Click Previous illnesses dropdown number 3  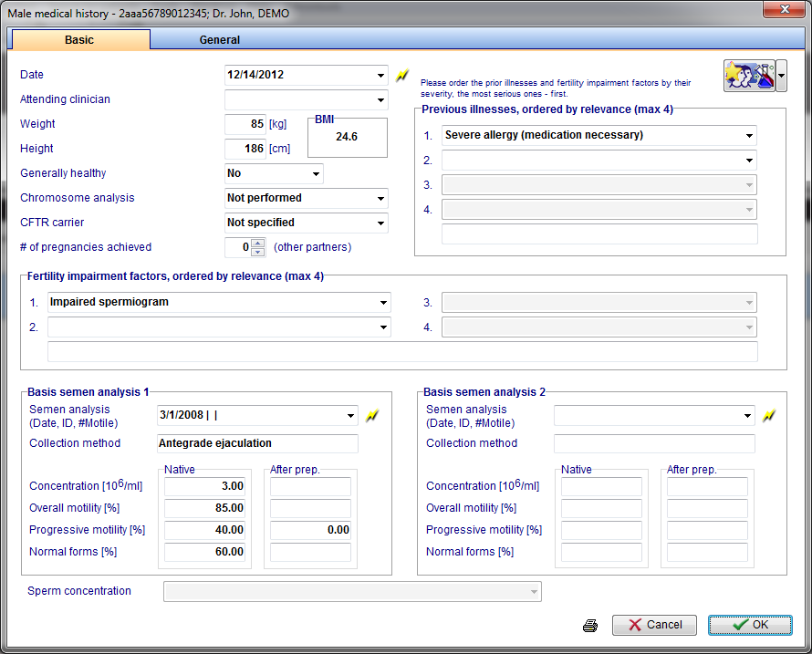pyautogui.click(x=599, y=185)
